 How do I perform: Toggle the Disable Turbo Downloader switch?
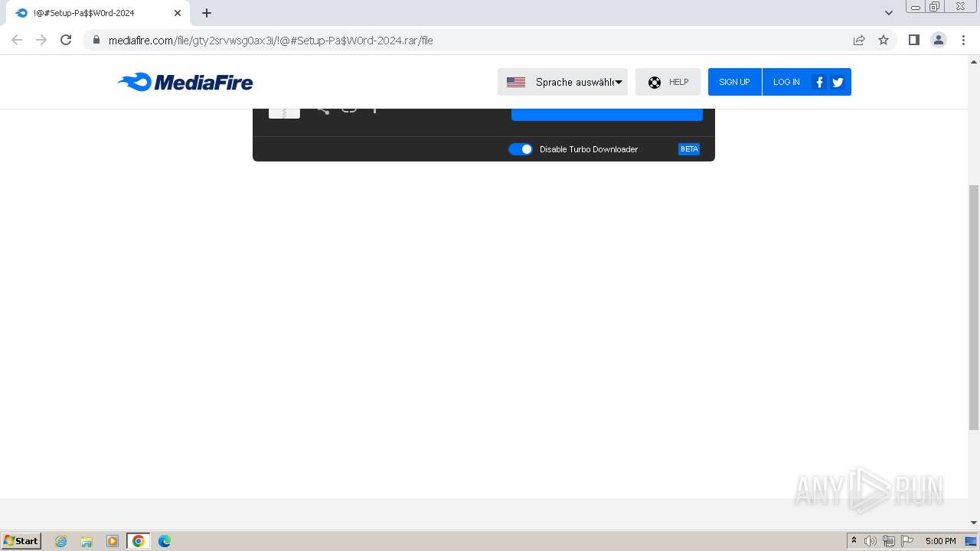click(x=521, y=149)
